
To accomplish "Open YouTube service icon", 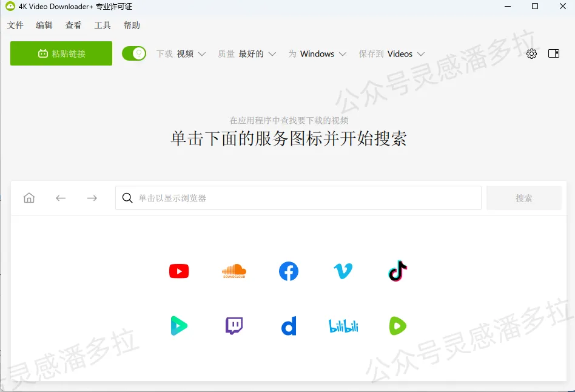I will point(179,271).
